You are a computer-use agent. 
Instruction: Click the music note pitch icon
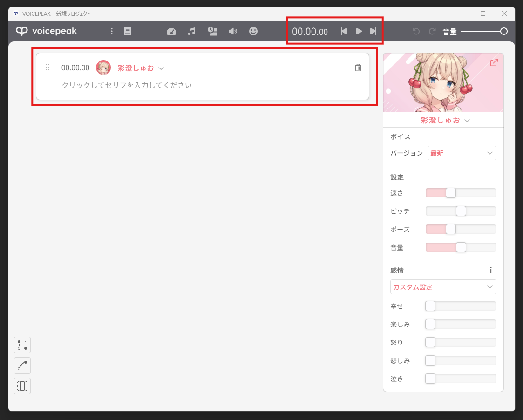pyautogui.click(x=191, y=31)
